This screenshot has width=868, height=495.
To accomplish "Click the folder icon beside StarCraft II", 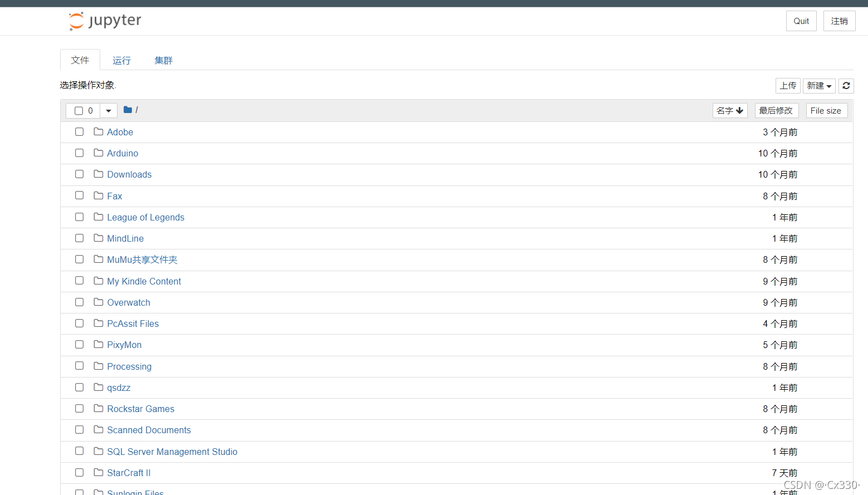I will [x=99, y=473].
